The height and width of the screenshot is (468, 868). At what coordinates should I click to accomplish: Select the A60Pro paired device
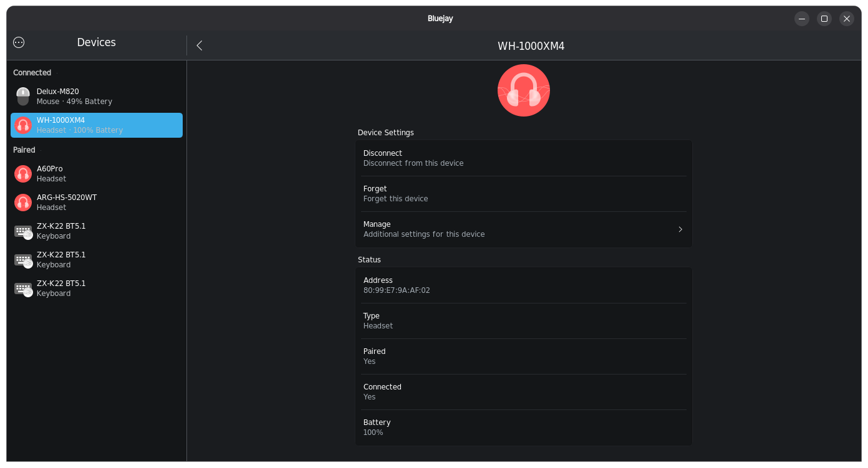pos(97,174)
